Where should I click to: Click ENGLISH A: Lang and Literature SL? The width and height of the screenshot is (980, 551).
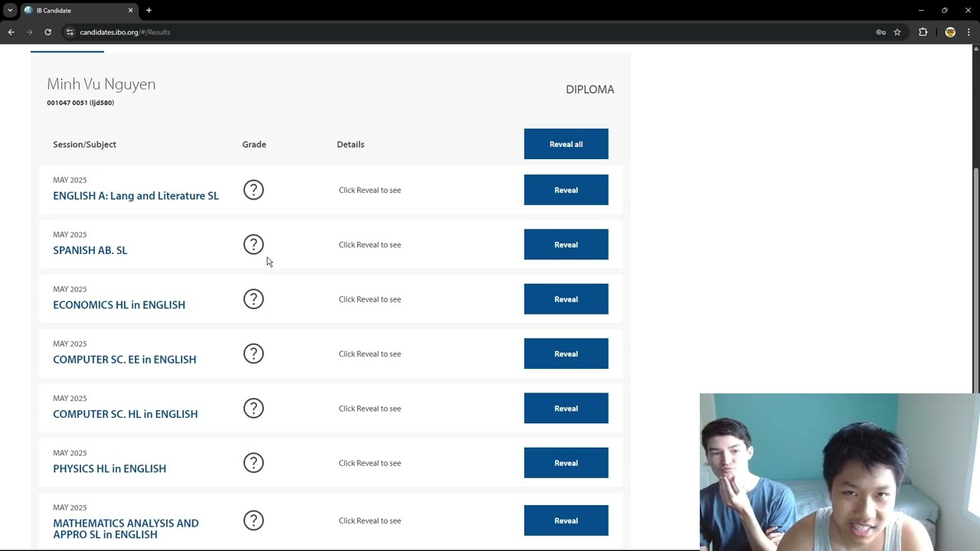pos(136,196)
